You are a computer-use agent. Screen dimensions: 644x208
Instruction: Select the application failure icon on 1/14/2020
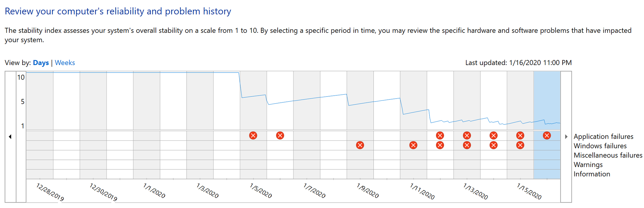[x=494, y=136]
